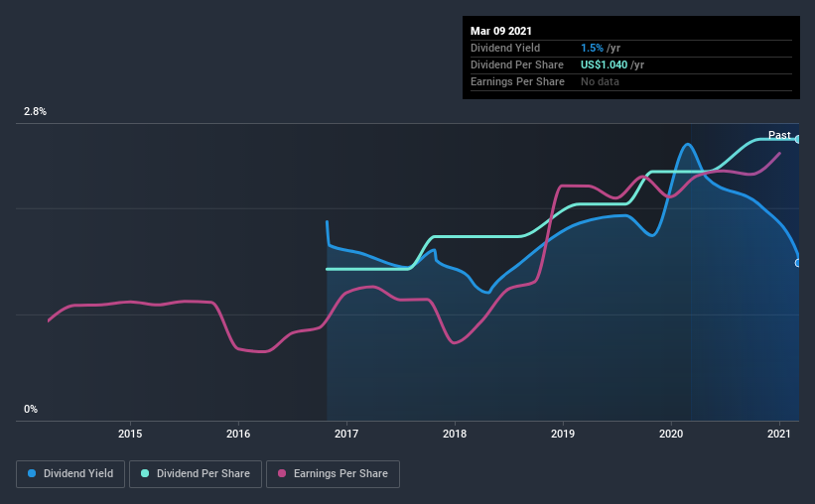Click the tooltip 'Dividend Yield' row label
The width and height of the screenshot is (815, 504).
pos(505,48)
